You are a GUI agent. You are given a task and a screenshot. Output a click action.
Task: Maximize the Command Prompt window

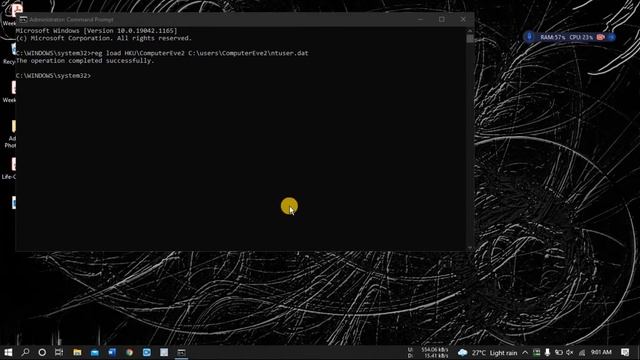coord(442,19)
